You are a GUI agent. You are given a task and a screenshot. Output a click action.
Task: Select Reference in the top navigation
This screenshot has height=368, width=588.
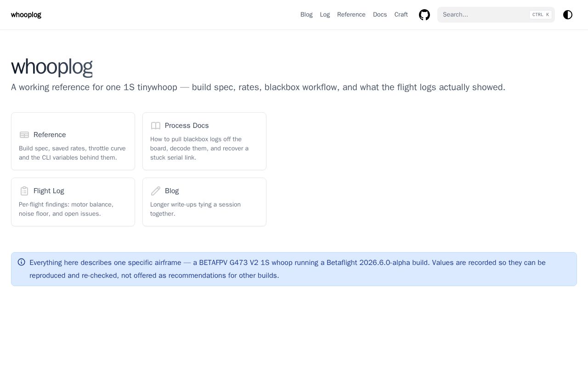point(351,15)
